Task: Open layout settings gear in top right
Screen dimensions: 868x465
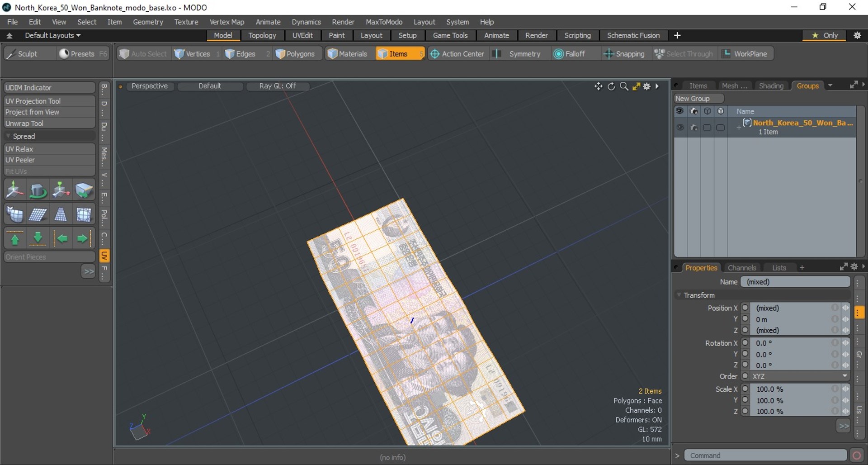Action: pyautogui.click(x=857, y=35)
